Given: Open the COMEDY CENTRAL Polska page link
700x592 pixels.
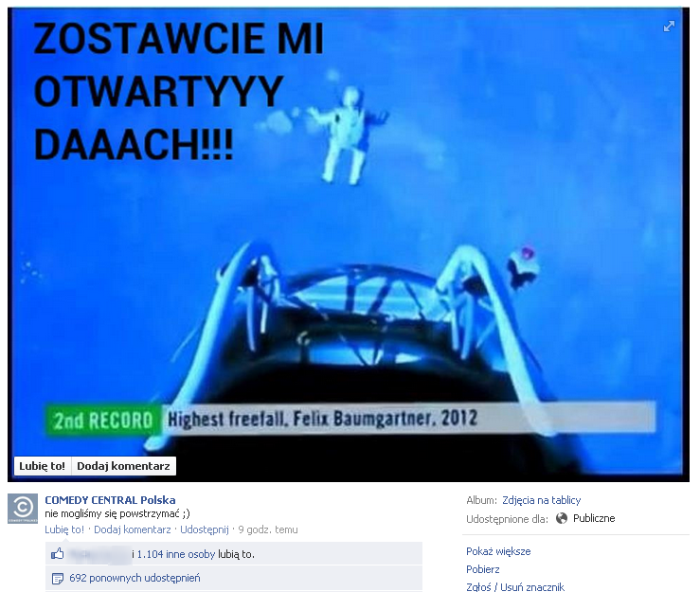Looking at the screenshot, I should point(110,500).
